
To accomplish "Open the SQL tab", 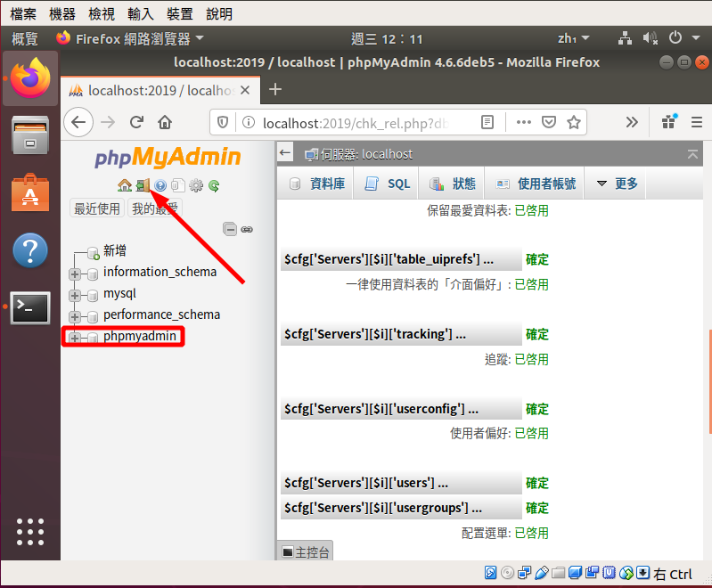I will point(387,184).
